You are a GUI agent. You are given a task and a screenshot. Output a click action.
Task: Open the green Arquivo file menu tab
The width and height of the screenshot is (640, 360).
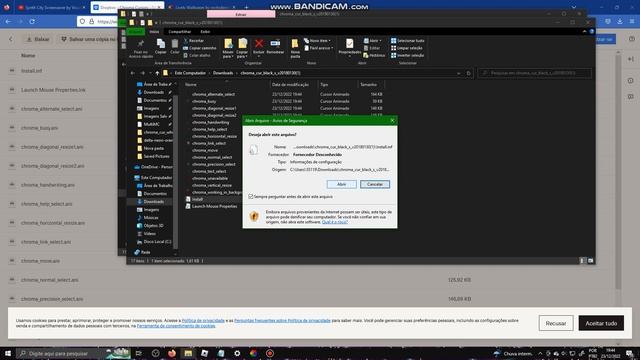(136, 31)
